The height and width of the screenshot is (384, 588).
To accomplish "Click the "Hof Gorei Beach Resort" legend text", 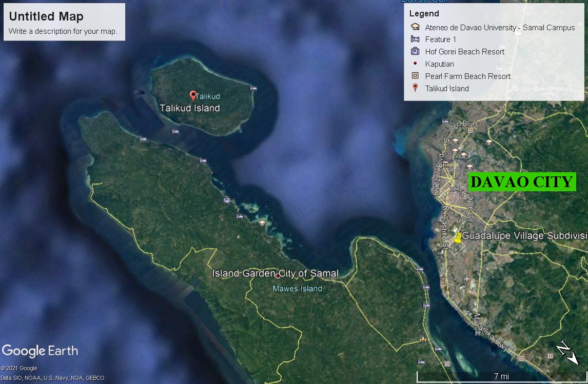I will pyautogui.click(x=465, y=52).
